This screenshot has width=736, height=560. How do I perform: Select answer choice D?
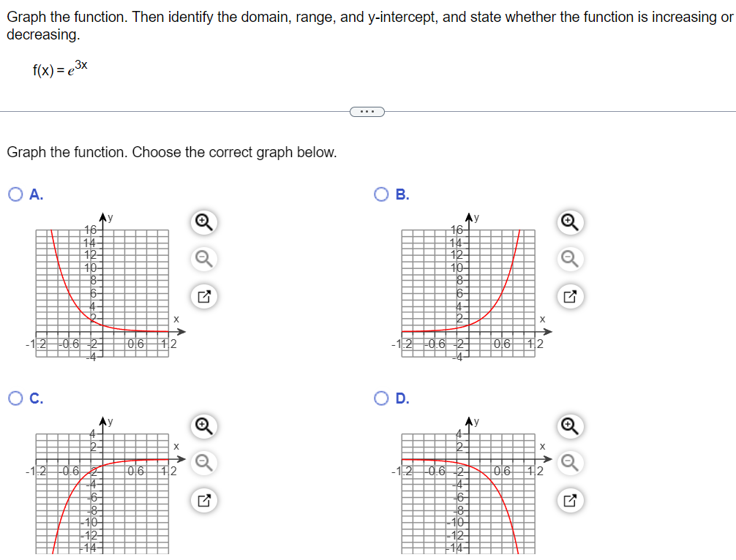380,396
